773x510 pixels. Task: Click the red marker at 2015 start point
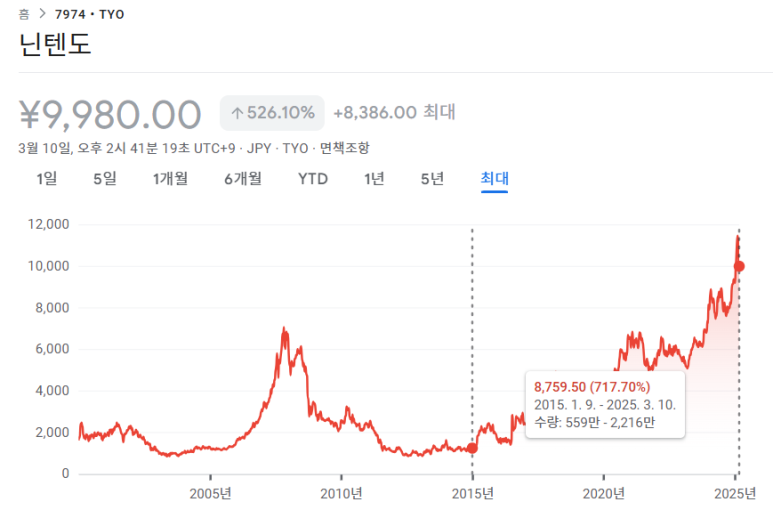click(x=472, y=448)
